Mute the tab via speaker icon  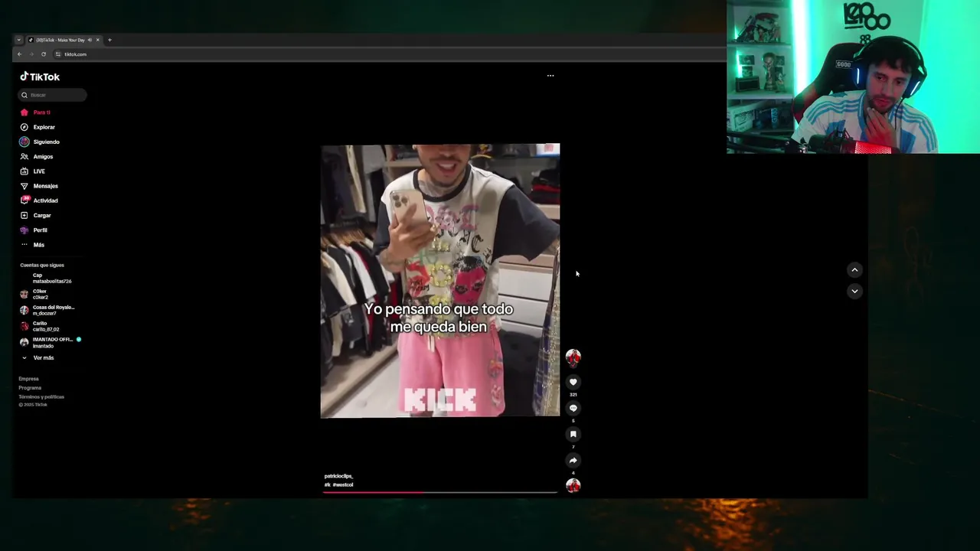coord(90,40)
